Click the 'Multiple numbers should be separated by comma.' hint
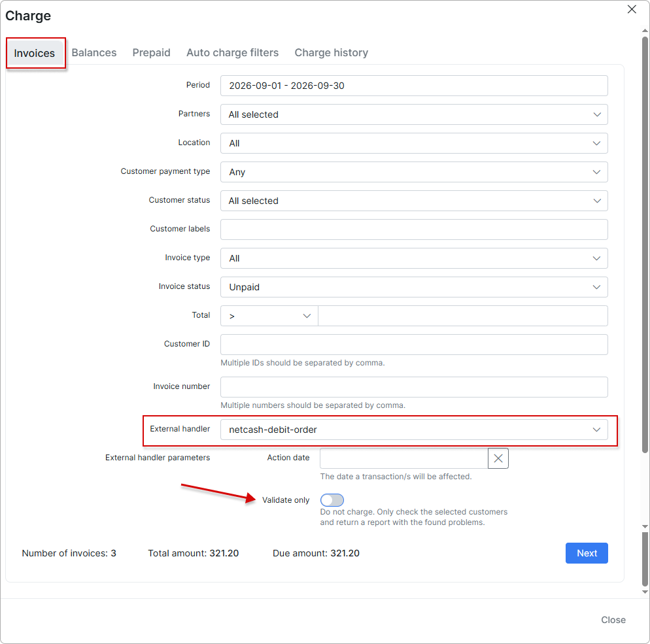The height and width of the screenshot is (644, 650). tap(313, 405)
